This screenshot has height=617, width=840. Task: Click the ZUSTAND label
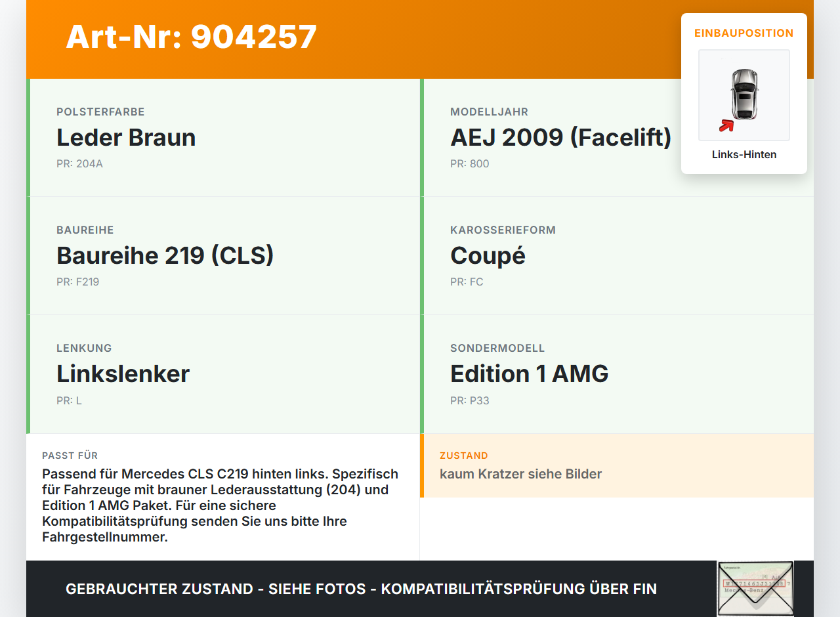(464, 456)
